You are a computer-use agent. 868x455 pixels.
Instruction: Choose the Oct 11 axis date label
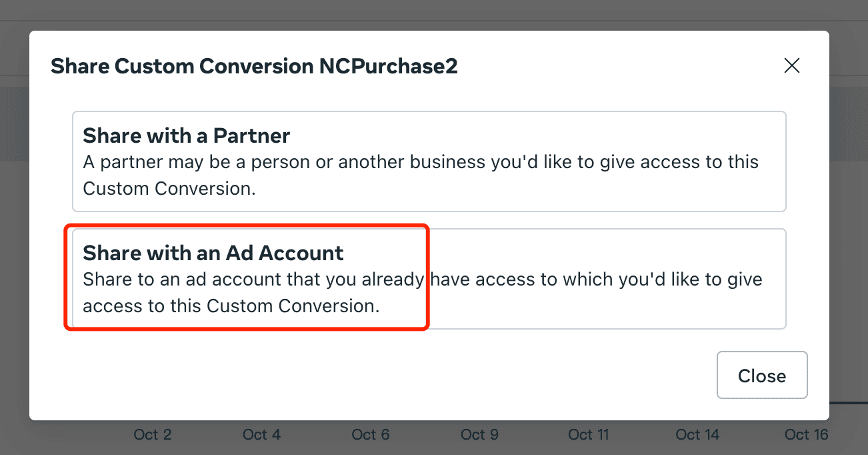[x=589, y=435]
